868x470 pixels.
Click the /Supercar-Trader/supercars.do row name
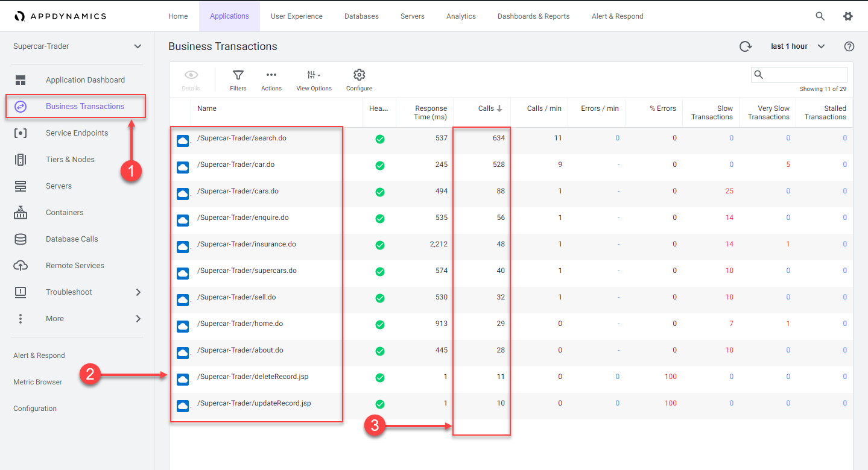[x=247, y=271]
